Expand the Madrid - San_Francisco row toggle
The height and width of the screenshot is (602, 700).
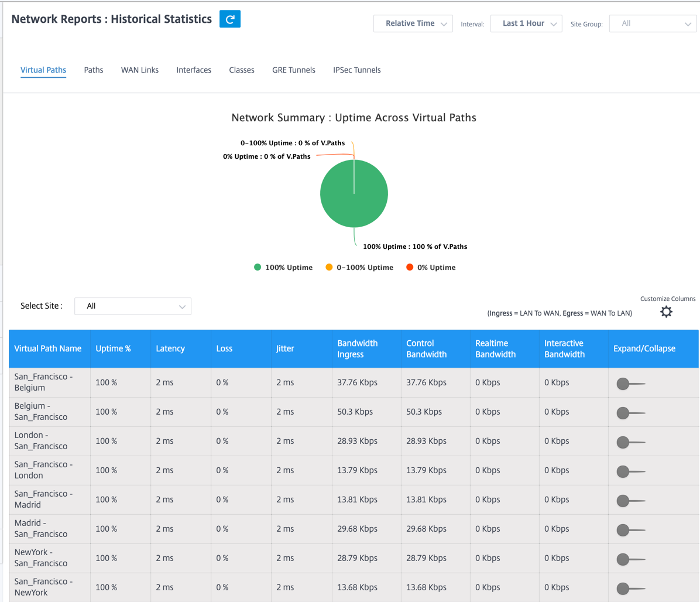pyautogui.click(x=631, y=529)
